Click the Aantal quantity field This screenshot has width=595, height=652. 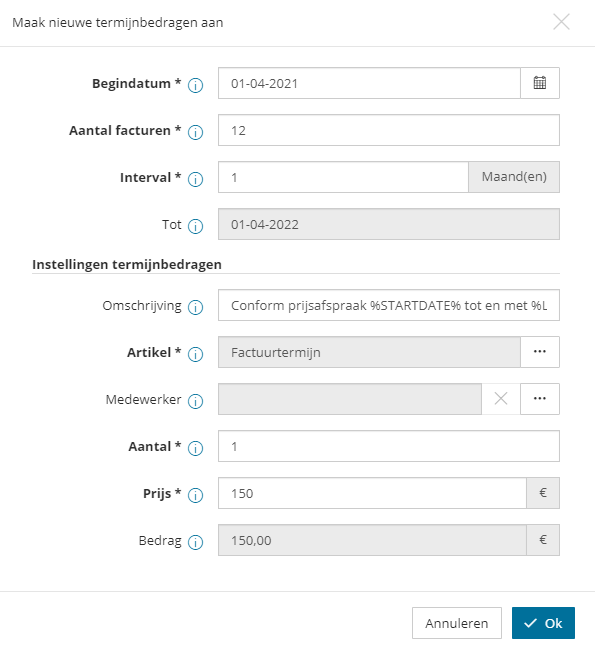click(x=389, y=446)
